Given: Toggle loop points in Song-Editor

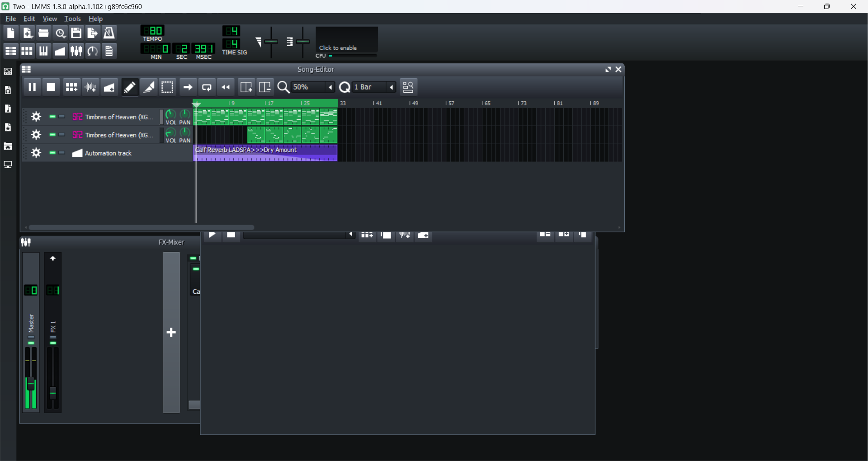Looking at the screenshot, I should [207, 87].
